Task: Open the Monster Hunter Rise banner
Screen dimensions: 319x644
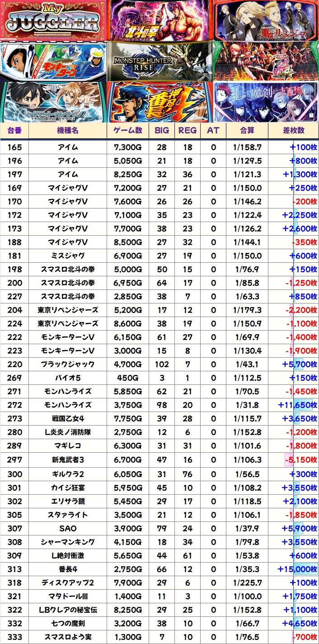Action: [x=160, y=61]
